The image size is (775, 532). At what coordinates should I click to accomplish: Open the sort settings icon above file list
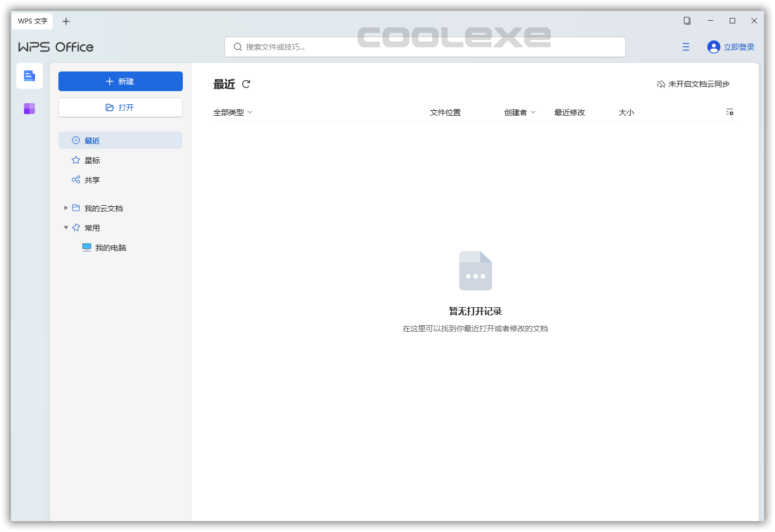pos(730,112)
